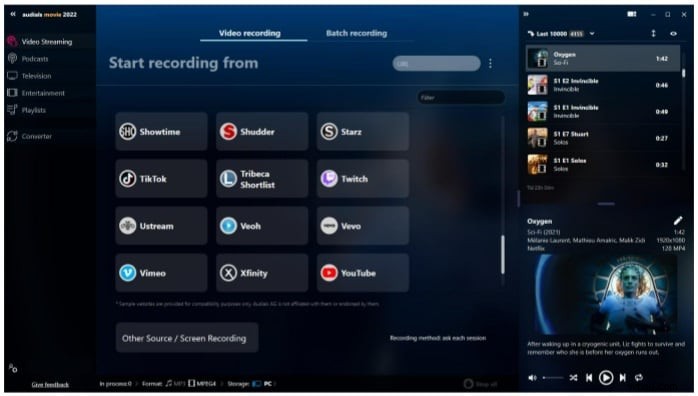
Task: Select the Oxygen Sci-Fi entry
Action: pyautogui.click(x=603, y=58)
